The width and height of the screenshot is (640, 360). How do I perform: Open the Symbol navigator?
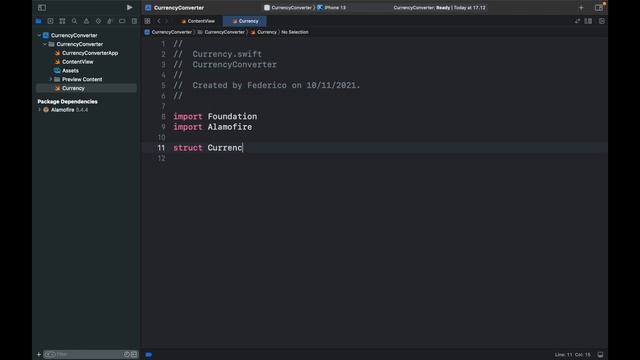coord(62,21)
